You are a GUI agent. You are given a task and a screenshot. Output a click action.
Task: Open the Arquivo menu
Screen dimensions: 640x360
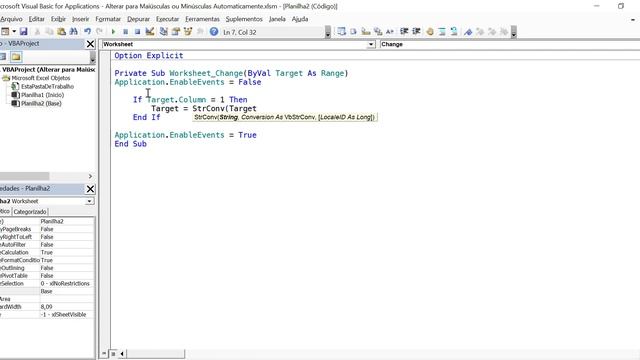(11, 19)
